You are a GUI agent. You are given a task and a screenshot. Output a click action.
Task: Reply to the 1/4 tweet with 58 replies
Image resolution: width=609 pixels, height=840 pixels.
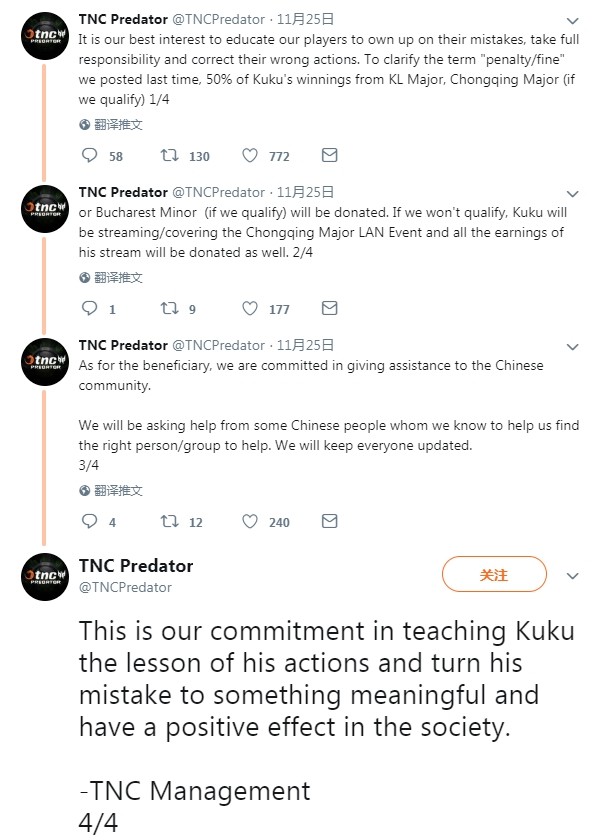[x=89, y=156]
